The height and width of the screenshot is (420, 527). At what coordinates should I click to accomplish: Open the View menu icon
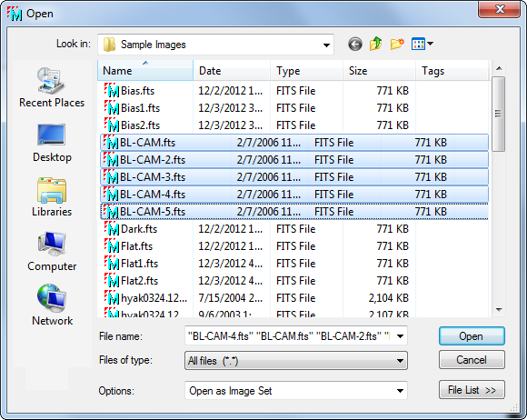423,44
